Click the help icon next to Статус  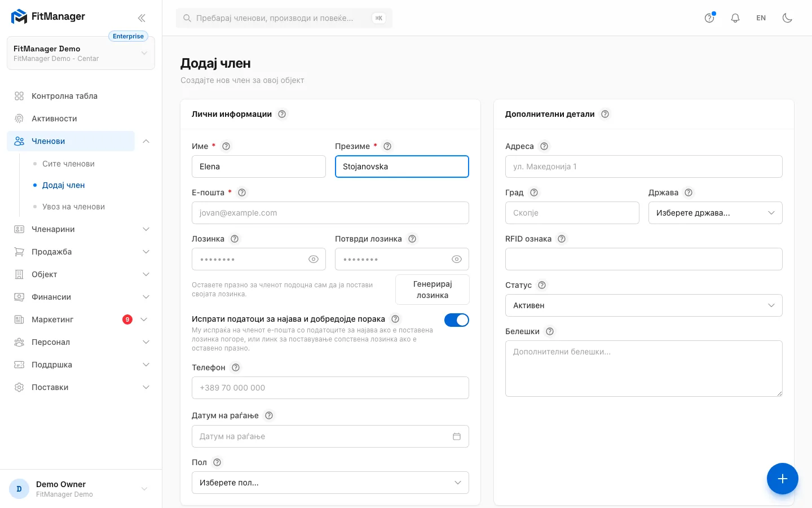542,285
